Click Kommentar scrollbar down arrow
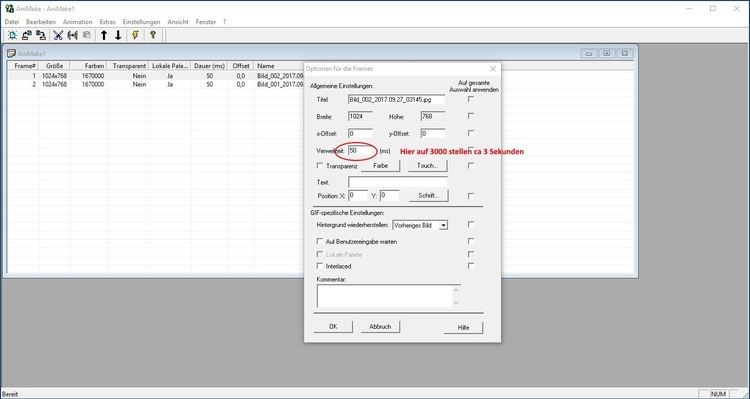The height and width of the screenshot is (399, 750). click(x=456, y=303)
